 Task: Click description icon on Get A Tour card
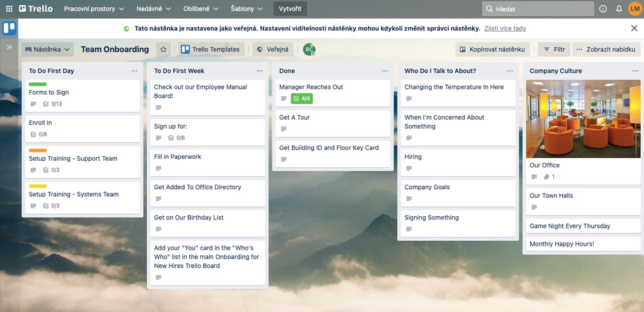click(x=284, y=129)
